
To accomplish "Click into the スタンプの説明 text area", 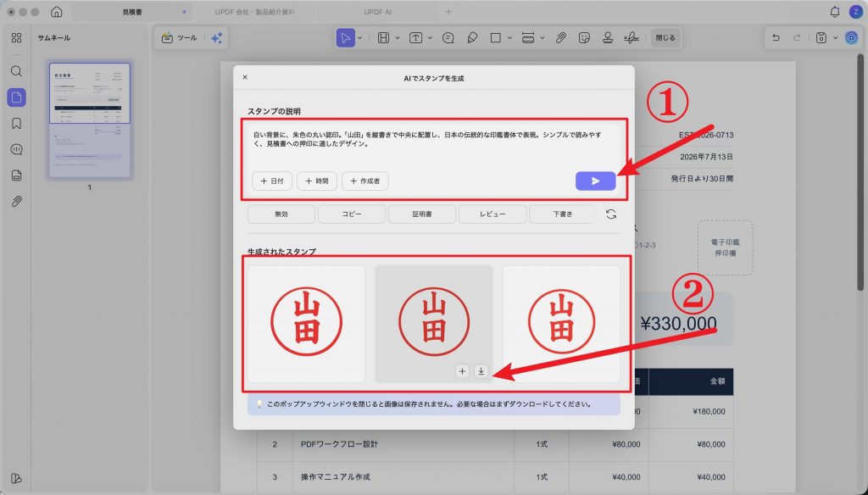I will (434, 147).
